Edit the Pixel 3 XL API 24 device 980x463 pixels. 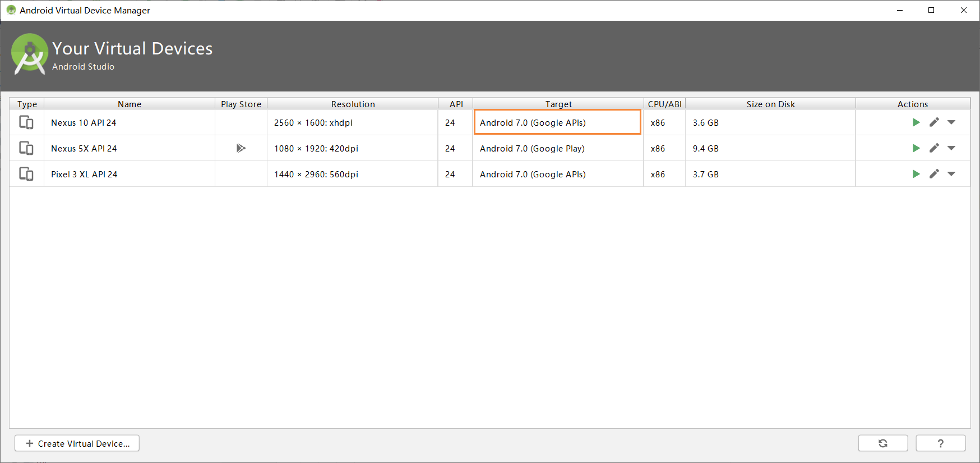[x=934, y=174]
